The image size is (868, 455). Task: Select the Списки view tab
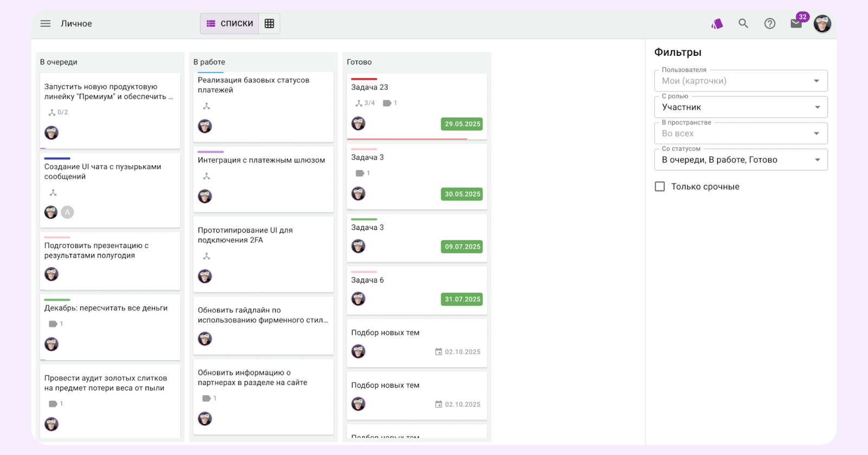230,23
